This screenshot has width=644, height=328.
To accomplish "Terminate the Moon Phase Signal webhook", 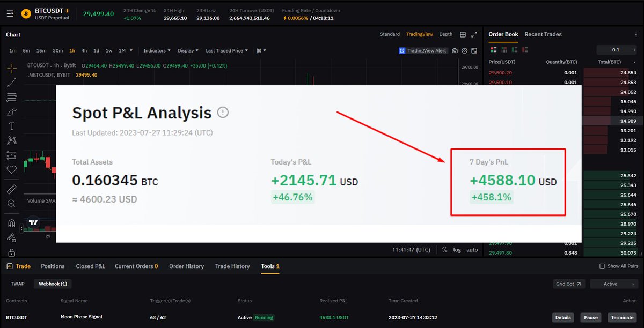I will click(621, 317).
